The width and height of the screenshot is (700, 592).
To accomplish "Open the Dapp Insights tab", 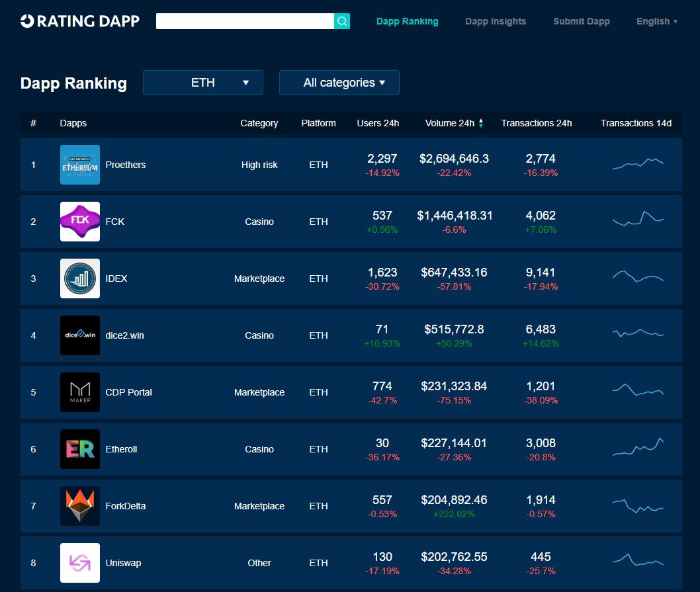I will 496,21.
